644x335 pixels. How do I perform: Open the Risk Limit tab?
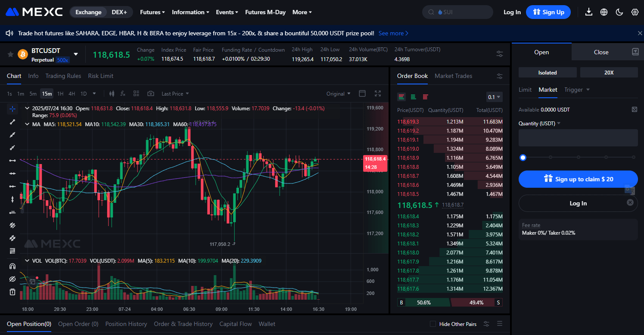tap(101, 76)
